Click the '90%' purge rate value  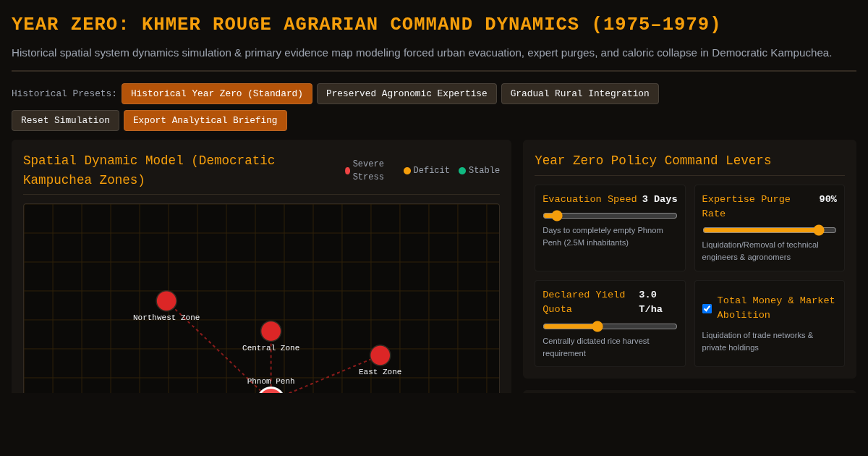(x=827, y=199)
